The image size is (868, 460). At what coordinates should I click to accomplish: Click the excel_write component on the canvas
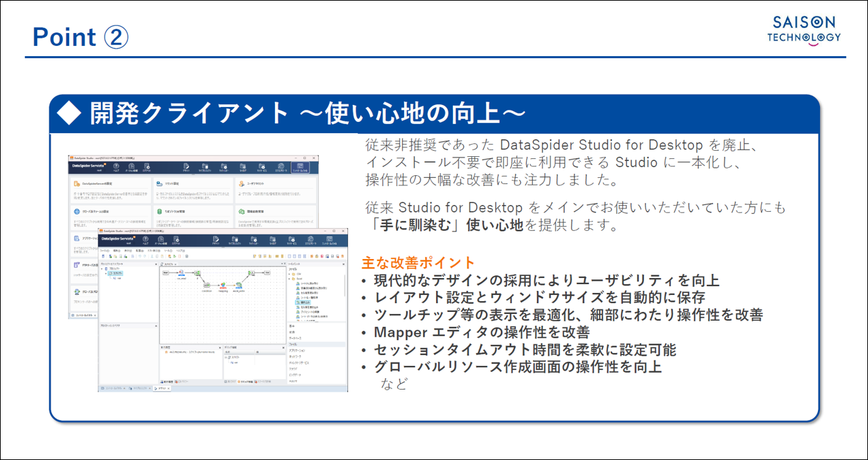(238, 285)
